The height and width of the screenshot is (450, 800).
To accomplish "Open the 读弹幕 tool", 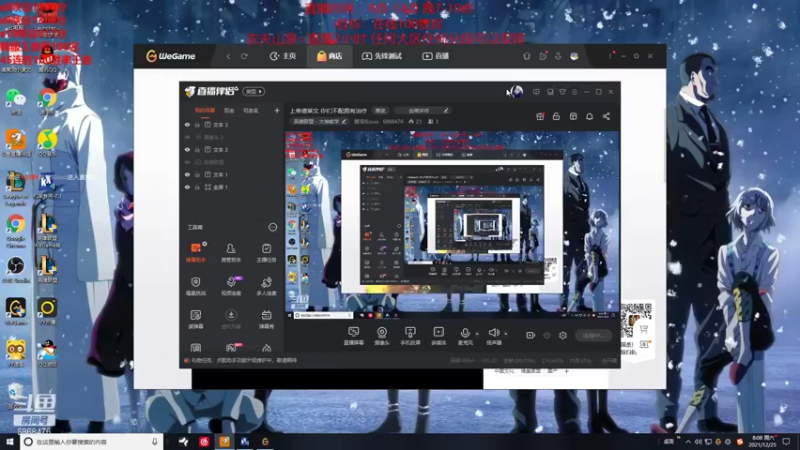I will [x=196, y=319].
